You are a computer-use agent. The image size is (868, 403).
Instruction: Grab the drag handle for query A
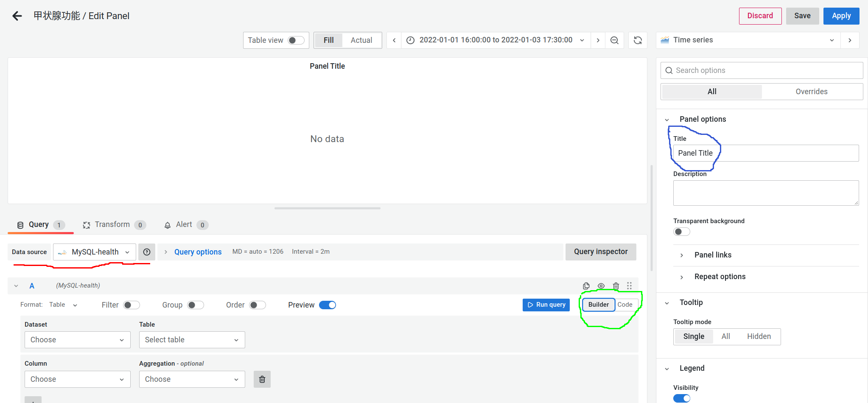point(630,286)
